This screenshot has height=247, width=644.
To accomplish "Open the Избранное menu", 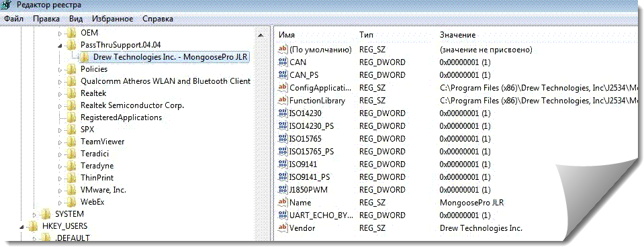I will 113,19.
